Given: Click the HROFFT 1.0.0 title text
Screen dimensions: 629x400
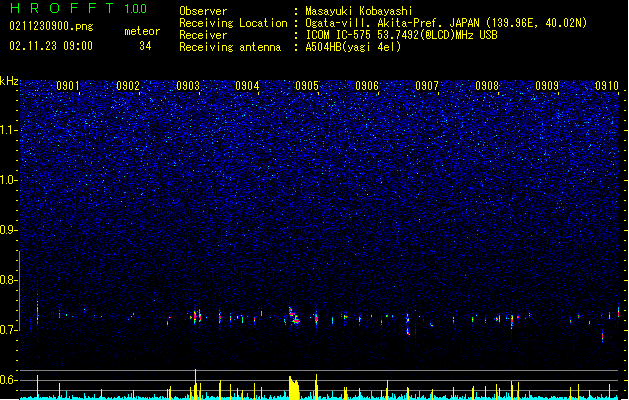Looking at the screenshot, I should coord(79,8).
